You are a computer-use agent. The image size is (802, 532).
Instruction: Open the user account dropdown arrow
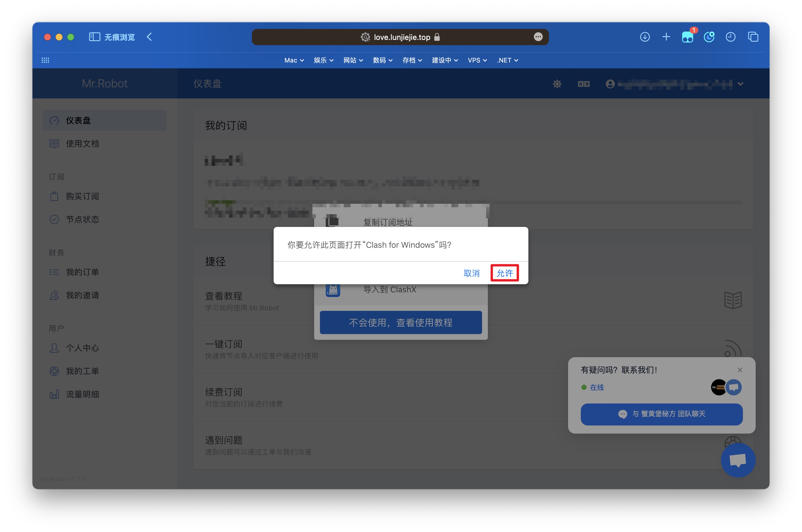(x=740, y=84)
